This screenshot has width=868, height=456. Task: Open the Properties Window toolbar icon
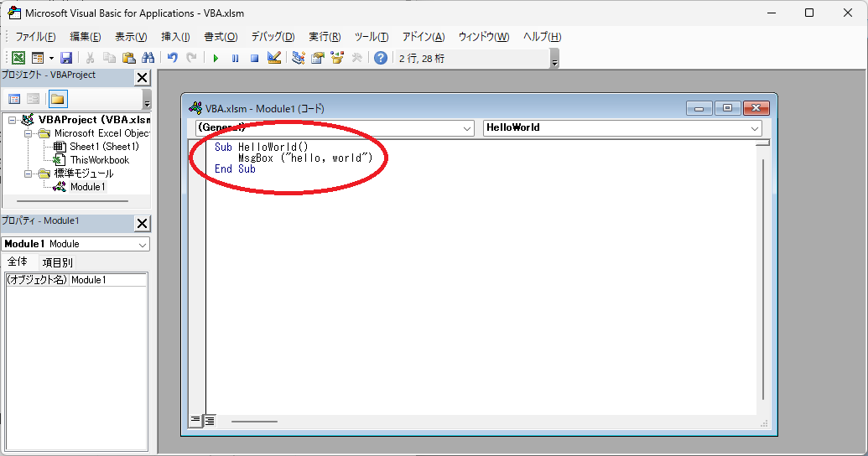(x=318, y=58)
